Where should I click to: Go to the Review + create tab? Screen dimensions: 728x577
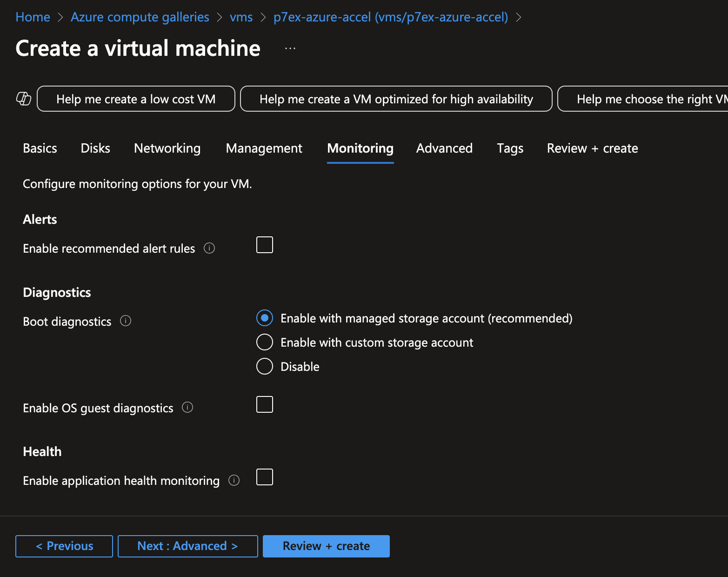pyautogui.click(x=592, y=148)
